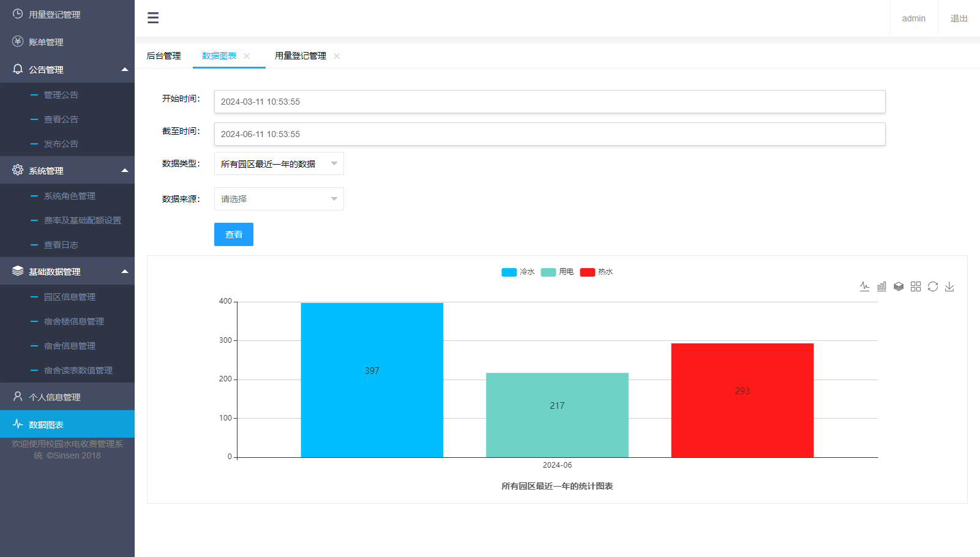
Task: Open 账单管理 in sidebar
Action: pos(67,42)
